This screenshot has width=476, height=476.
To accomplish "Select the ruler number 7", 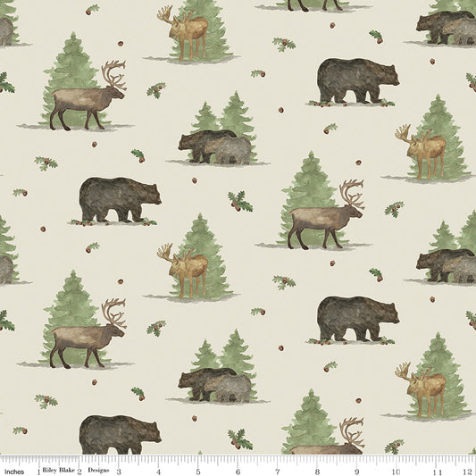I will point(278,472).
